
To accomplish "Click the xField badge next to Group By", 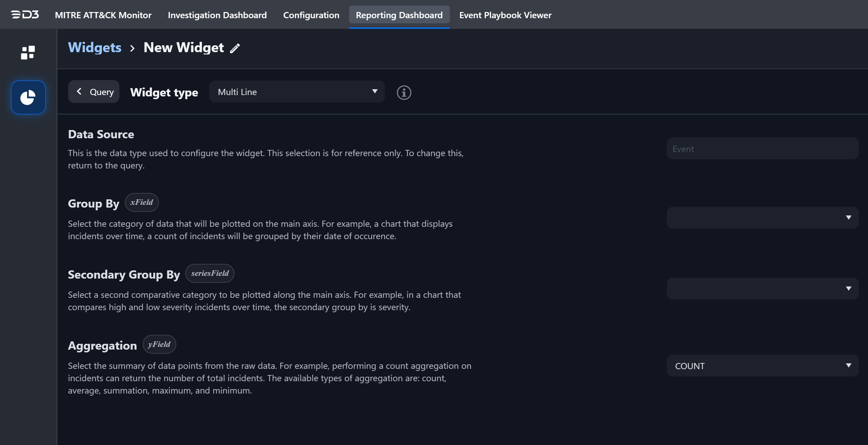I will click(x=141, y=202).
